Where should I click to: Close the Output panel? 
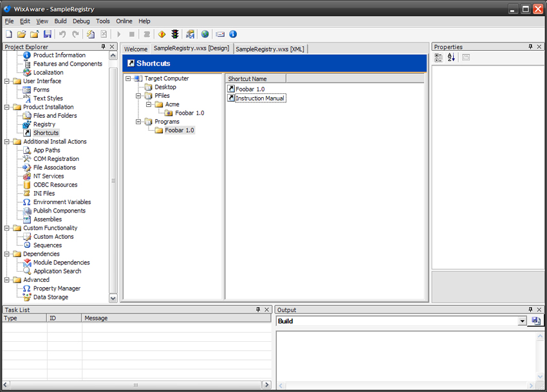click(x=539, y=309)
